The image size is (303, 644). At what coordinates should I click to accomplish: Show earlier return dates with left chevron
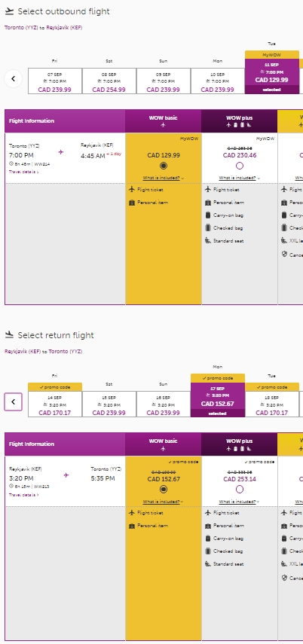(13, 401)
